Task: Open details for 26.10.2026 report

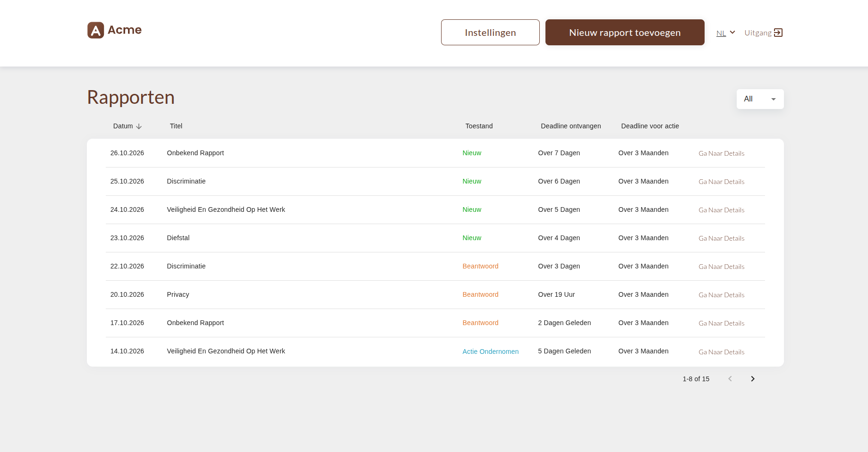Action: tap(722, 153)
